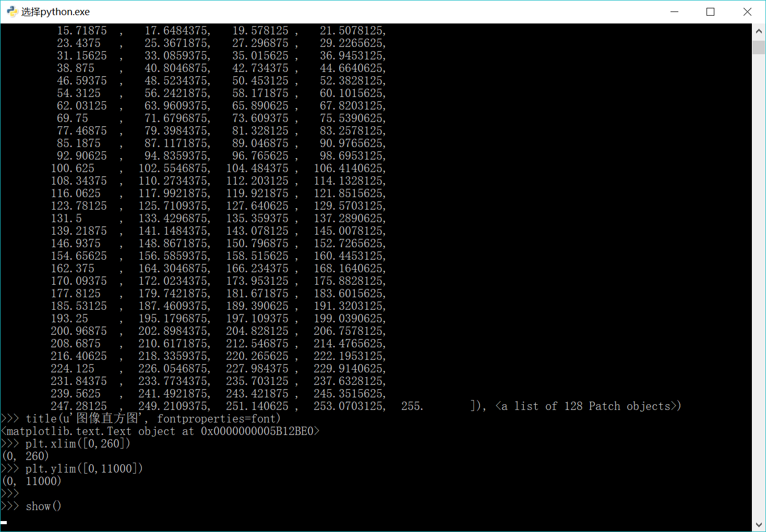
Task: Click the show() command line
Action: pyautogui.click(x=31, y=506)
